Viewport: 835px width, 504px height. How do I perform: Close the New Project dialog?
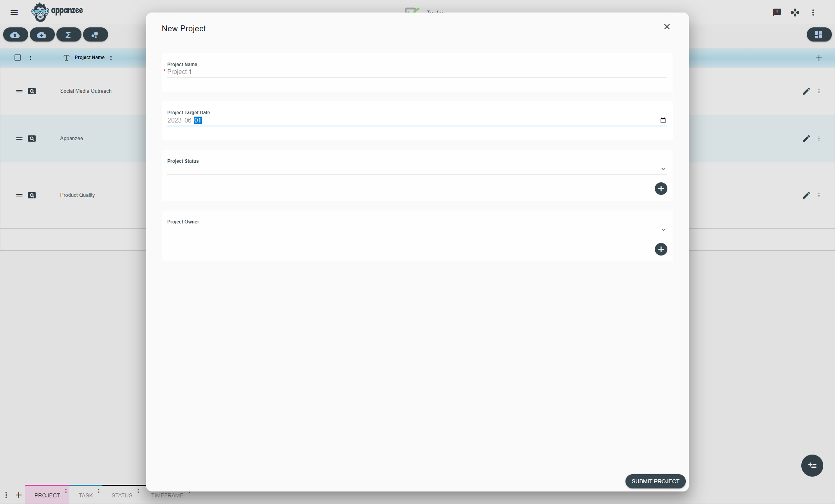click(x=667, y=27)
